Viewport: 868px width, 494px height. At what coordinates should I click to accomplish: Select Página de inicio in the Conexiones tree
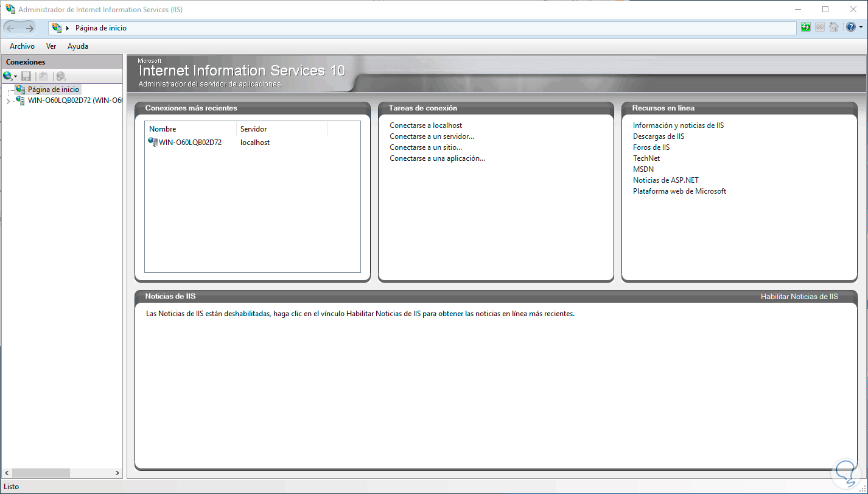tap(54, 90)
